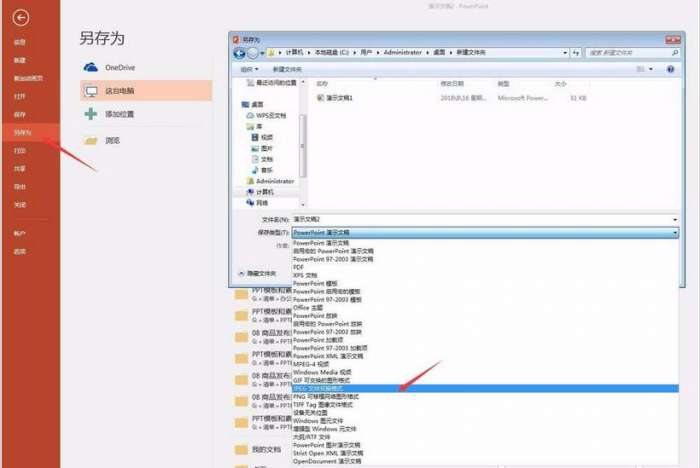Viewport: 700px width, 468px height.
Task: Click the dialog Forward navigation arrow
Action: [x=253, y=53]
